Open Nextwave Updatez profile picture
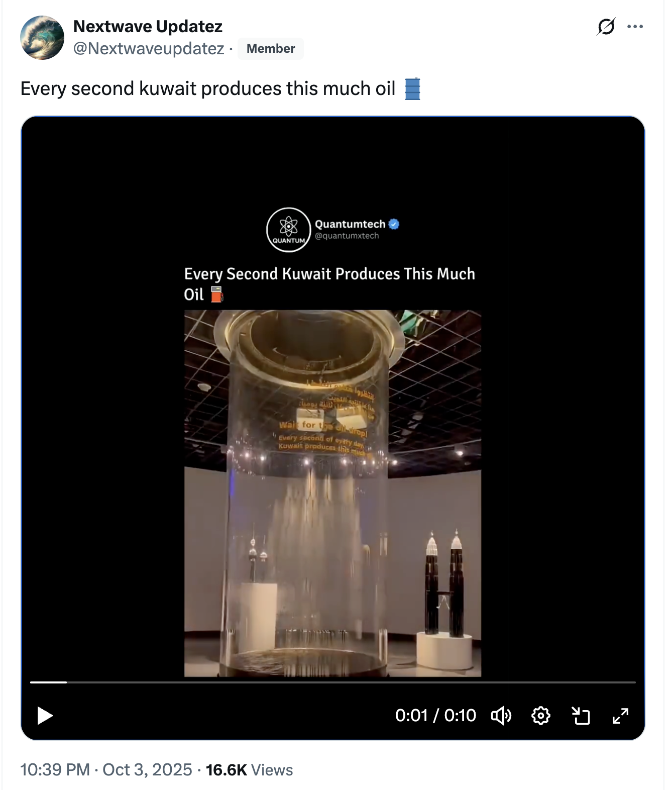This screenshot has height=790, width=672. click(42, 38)
